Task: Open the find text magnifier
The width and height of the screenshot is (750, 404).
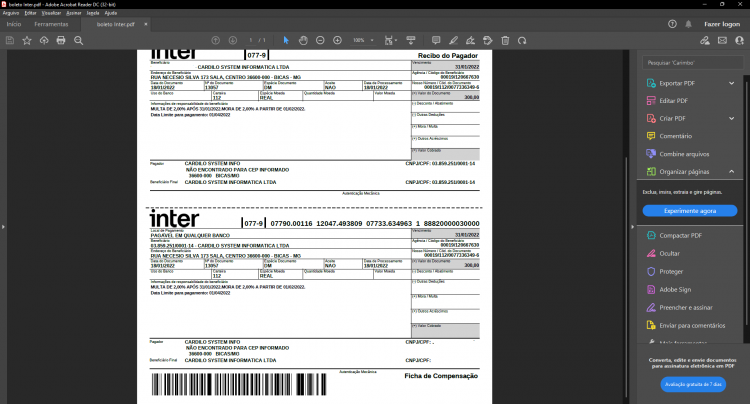Action: pyautogui.click(x=78, y=41)
